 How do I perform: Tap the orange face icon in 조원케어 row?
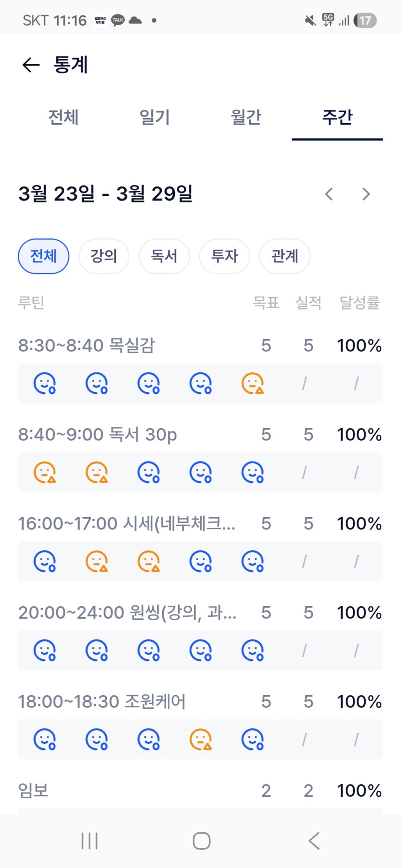coord(200,739)
